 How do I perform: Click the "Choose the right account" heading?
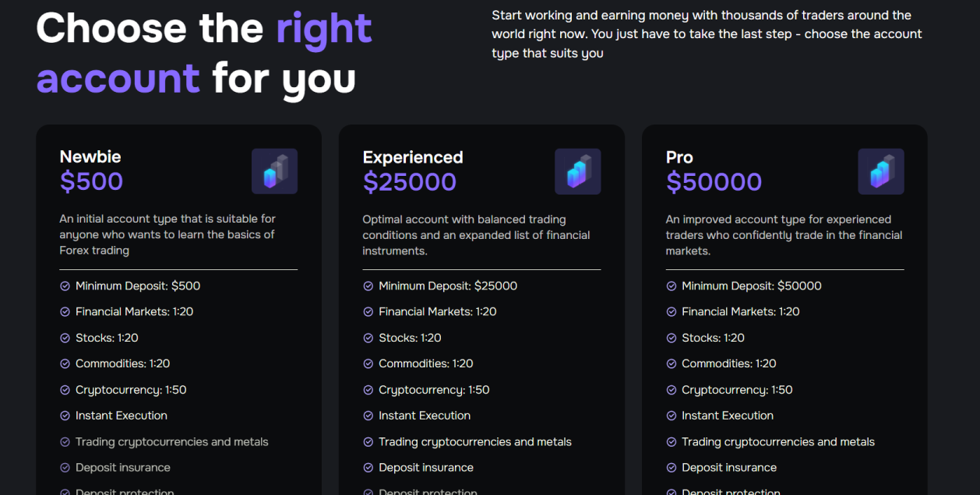204,53
